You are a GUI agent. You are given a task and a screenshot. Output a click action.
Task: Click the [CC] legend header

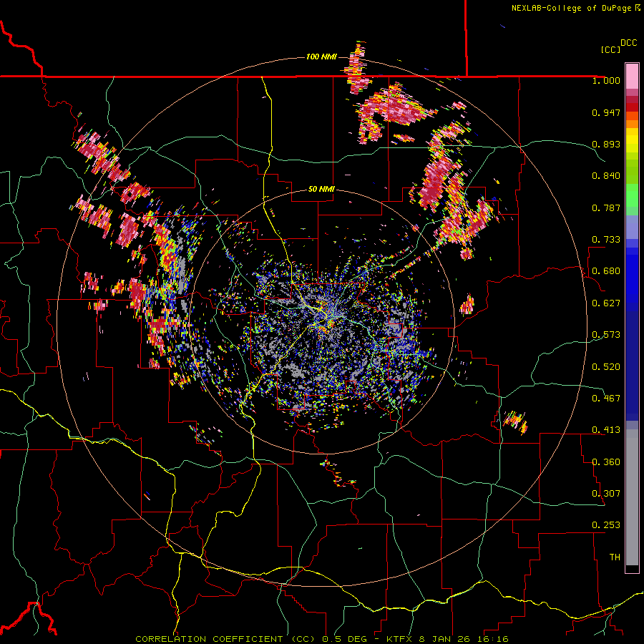pyautogui.click(x=610, y=49)
